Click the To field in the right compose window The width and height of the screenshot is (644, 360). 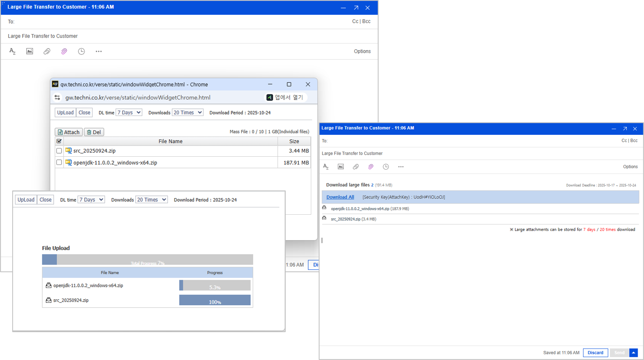pyautogui.click(x=470, y=141)
